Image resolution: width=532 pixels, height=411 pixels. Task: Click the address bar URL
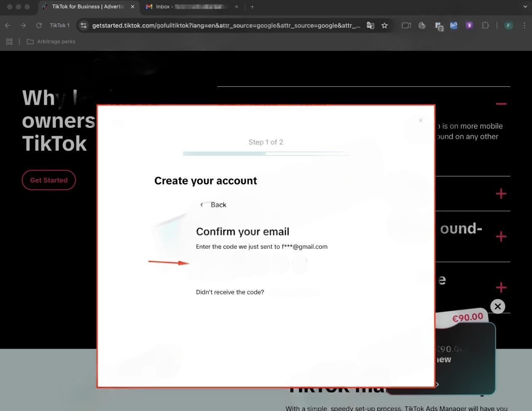[226, 25]
